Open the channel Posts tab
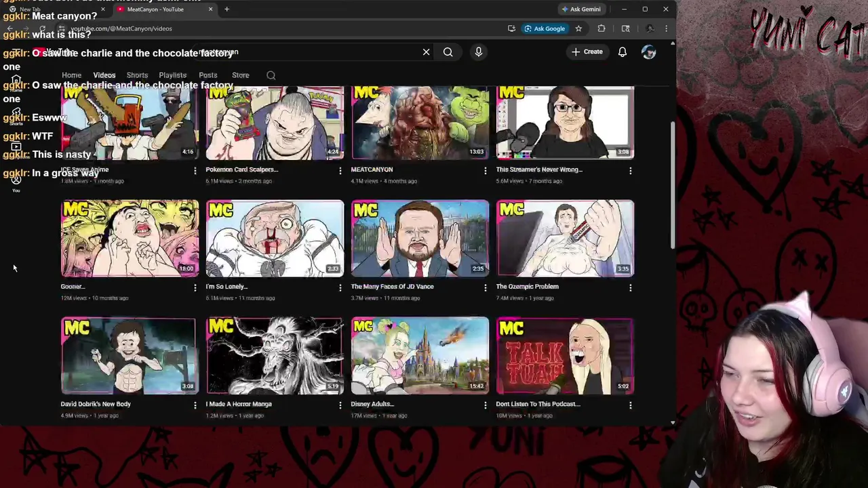This screenshot has height=488, width=868. 208,75
